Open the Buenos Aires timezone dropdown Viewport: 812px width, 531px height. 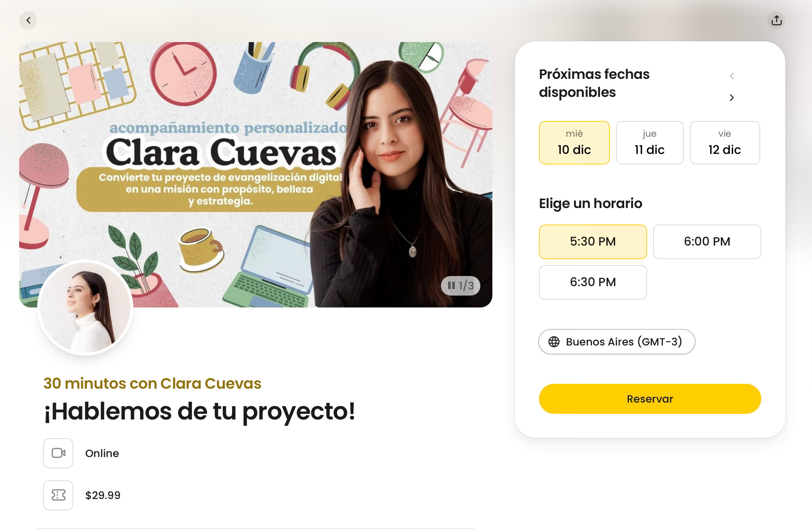[617, 342]
